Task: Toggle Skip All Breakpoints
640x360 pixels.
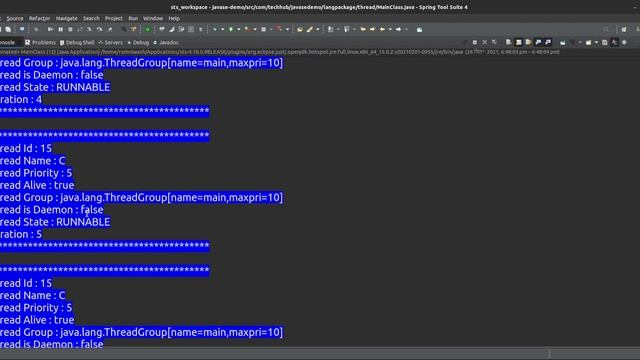Action: (36, 29)
